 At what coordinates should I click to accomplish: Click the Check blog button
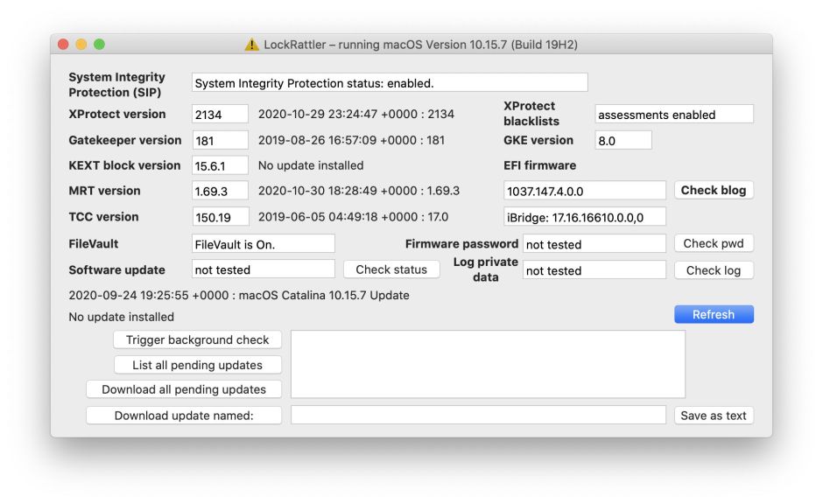pos(713,190)
